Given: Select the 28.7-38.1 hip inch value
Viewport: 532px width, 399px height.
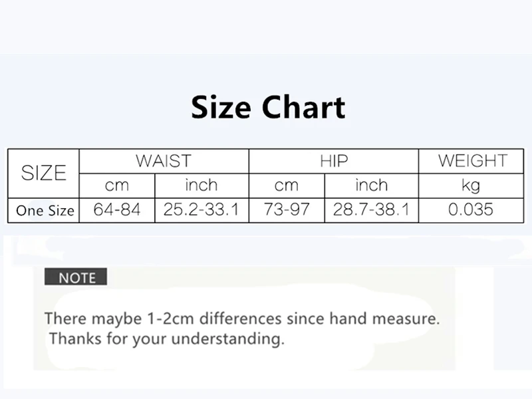Looking at the screenshot, I should pos(372,209).
